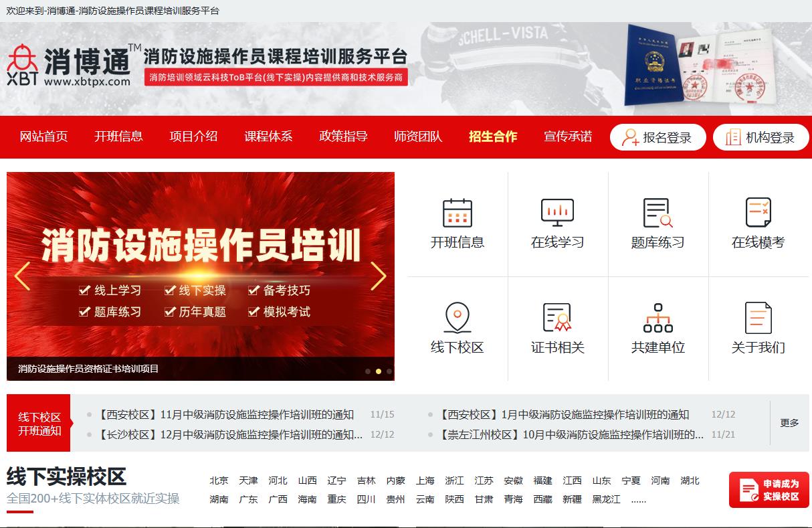Select the active yellow carousel dot
Image resolution: width=812 pixels, height=528 pixels.
379,371
